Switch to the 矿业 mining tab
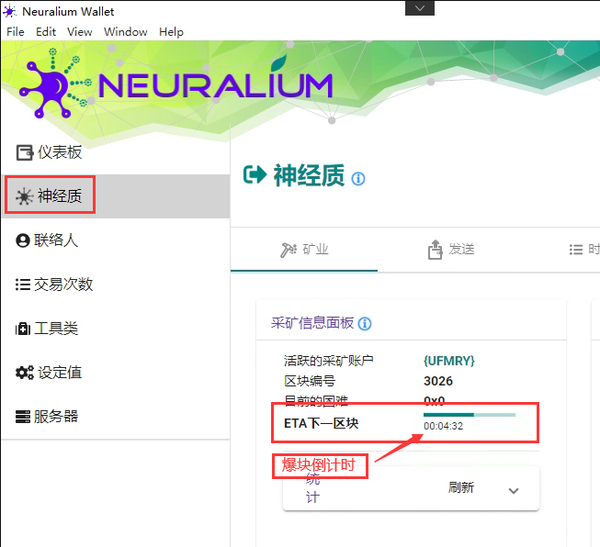 (x=304, y=249)
